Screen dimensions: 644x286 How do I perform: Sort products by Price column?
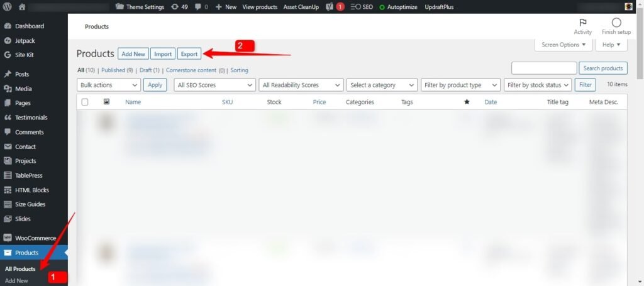pyautogui.click(x=319, y=102)
